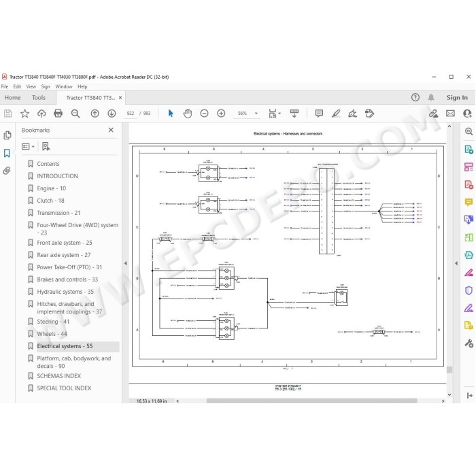Viewport: 476px width, 476px height.
Task: Click the vertical scrollbar thumb
Action: [x=449, y=369]
